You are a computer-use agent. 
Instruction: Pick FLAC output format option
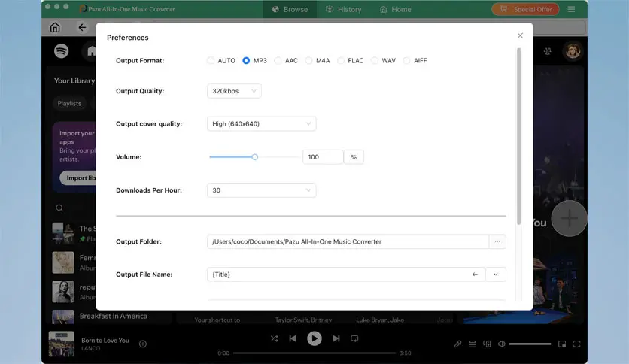tap(341, 60)
